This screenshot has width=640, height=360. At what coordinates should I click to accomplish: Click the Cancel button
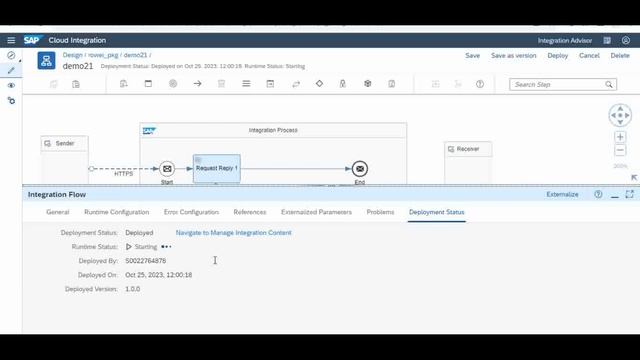(589, 56)
